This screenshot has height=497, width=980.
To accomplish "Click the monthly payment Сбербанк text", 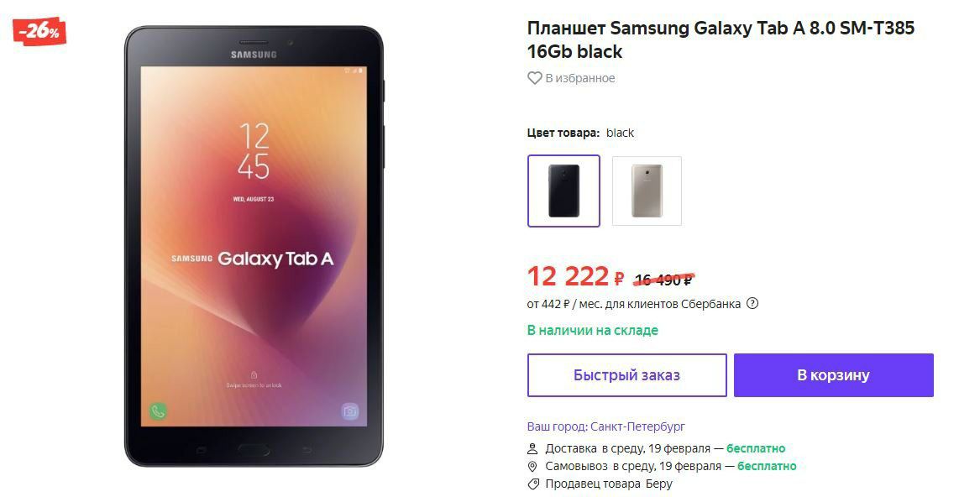I will pos(634,304).
